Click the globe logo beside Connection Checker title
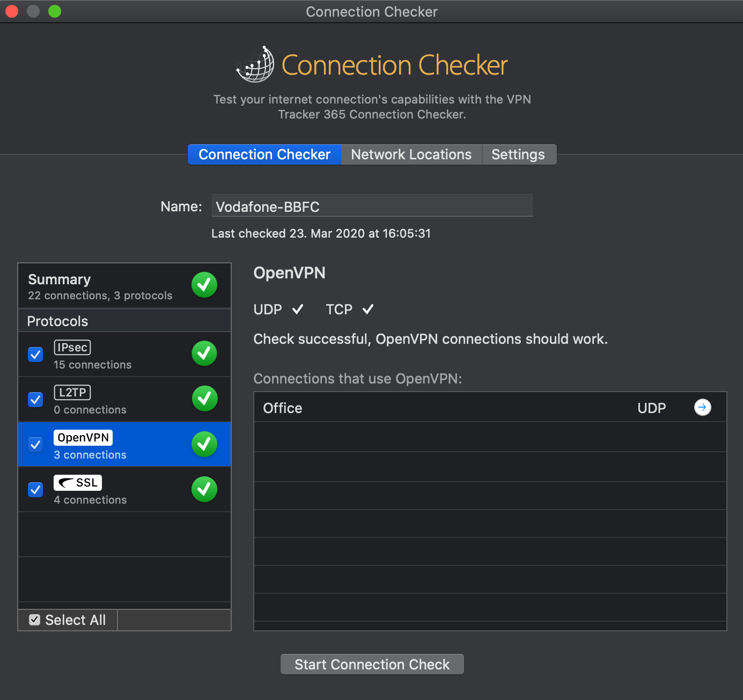 point(255,64)
